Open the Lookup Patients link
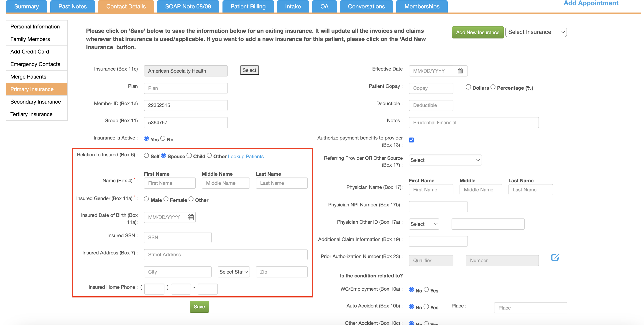Image resolution: width=644 pixels, height=325 pixels. coord(245,156)
